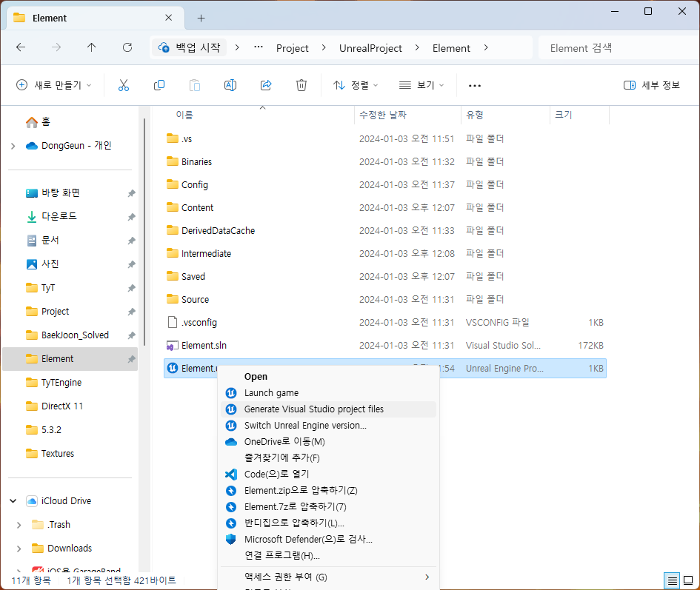Refresh the current folder view
The height and width of the screenshot is (590, 700).
127,47
